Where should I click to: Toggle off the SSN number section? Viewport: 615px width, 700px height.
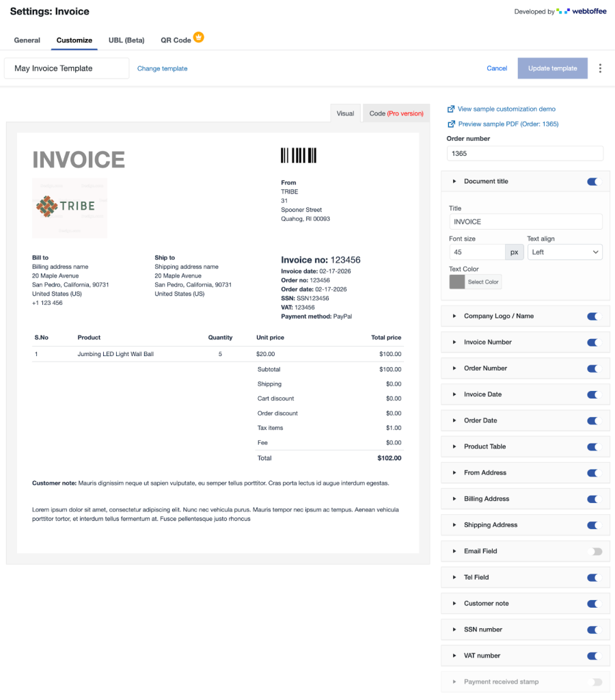click(x=596, y=629)
